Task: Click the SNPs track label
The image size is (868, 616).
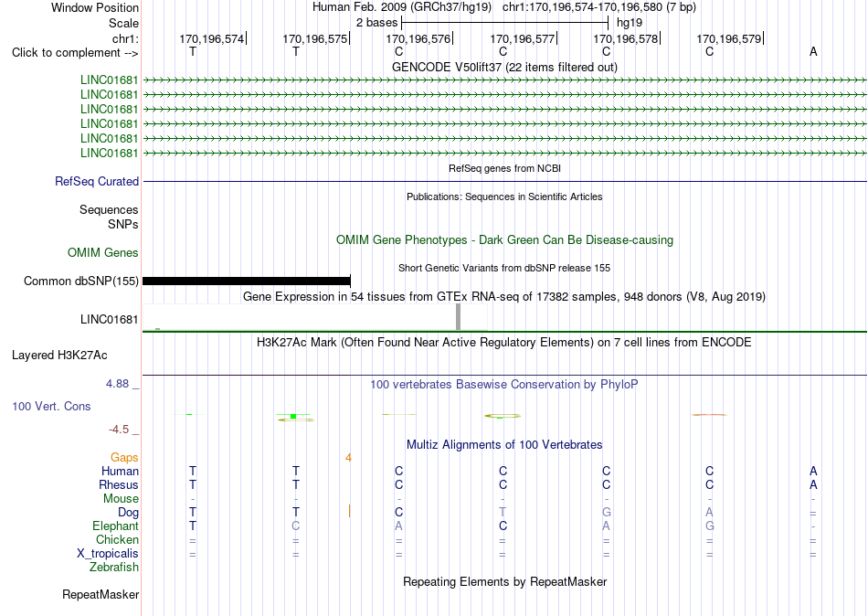Action: [123, 224]
